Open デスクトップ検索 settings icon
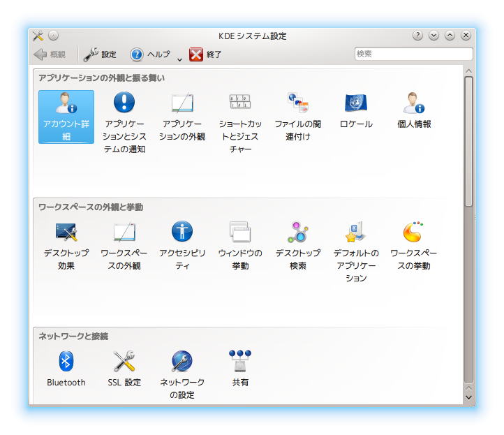The height and width of the screenshot is (435, 504). [297, 232]
